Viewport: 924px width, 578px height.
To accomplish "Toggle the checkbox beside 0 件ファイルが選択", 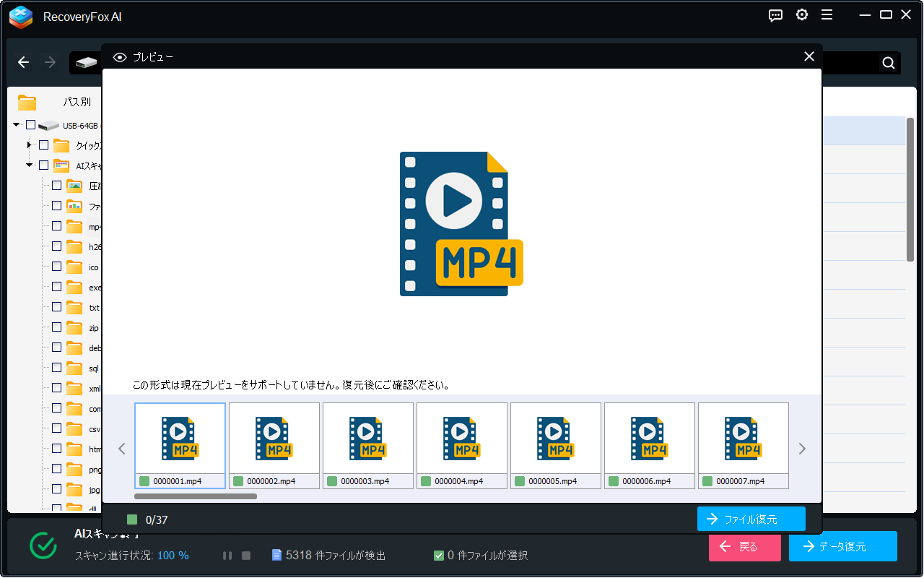I will pos(439,556).
